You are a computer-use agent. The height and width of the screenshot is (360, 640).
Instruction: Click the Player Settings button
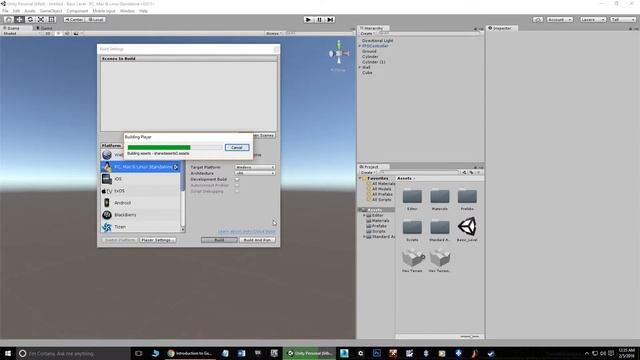point(158,240)
